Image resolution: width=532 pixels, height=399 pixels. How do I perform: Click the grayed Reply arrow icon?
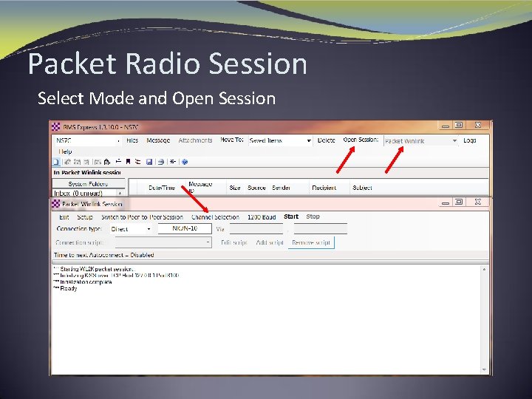click(67, 162)
